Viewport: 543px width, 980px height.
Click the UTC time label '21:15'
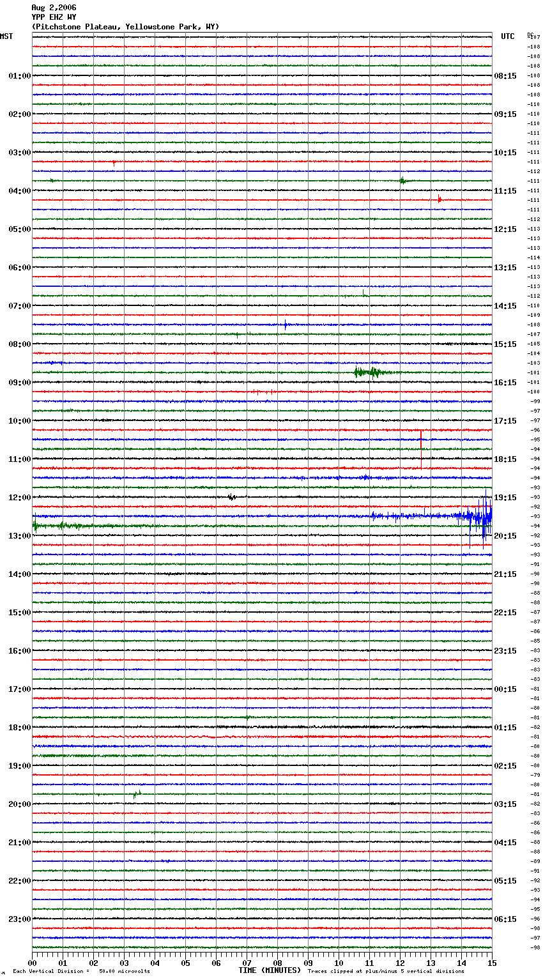pos(505,574)
